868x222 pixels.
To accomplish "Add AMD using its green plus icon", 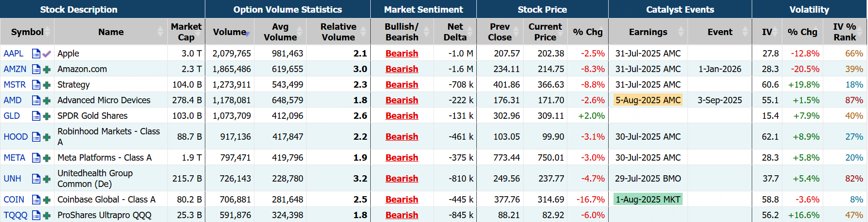I will 47,101.
